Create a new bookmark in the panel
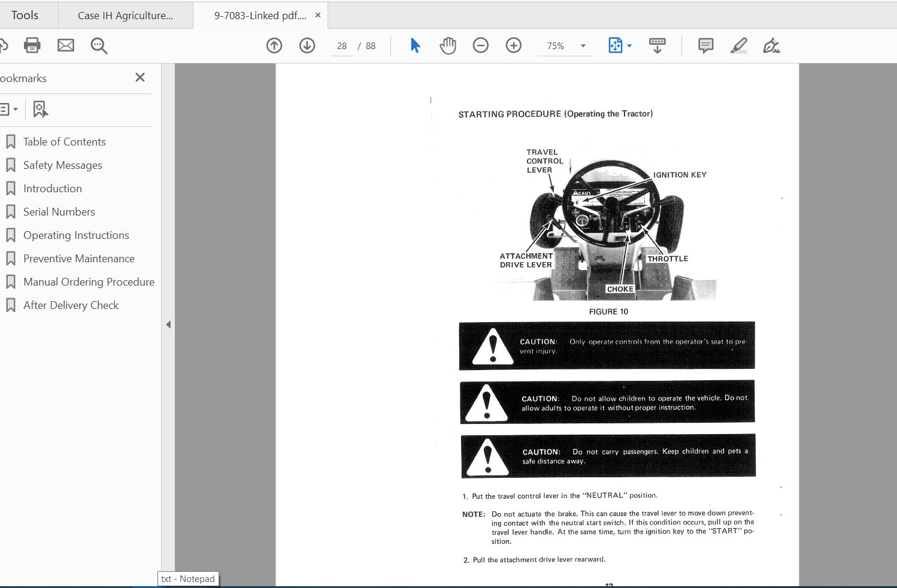Viewport: 897px width, 588px height. click(x=40, y=109)
